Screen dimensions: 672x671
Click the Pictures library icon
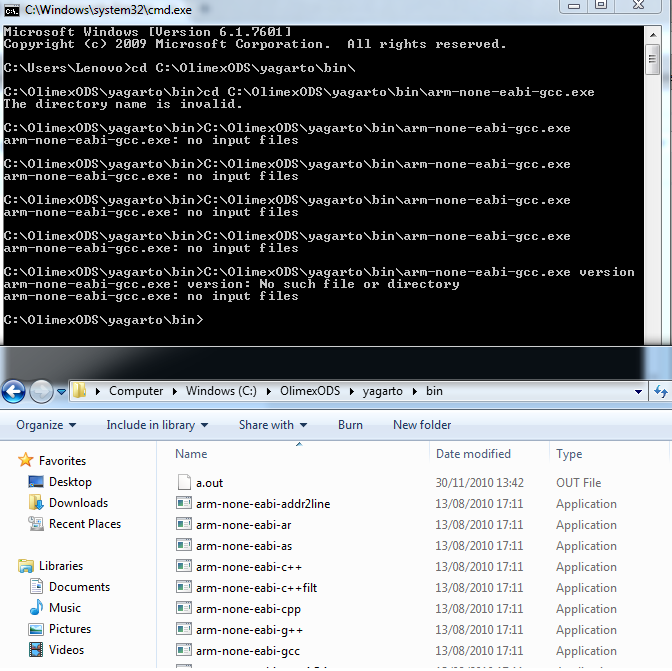pyautogui.click(x=36, y=629)
